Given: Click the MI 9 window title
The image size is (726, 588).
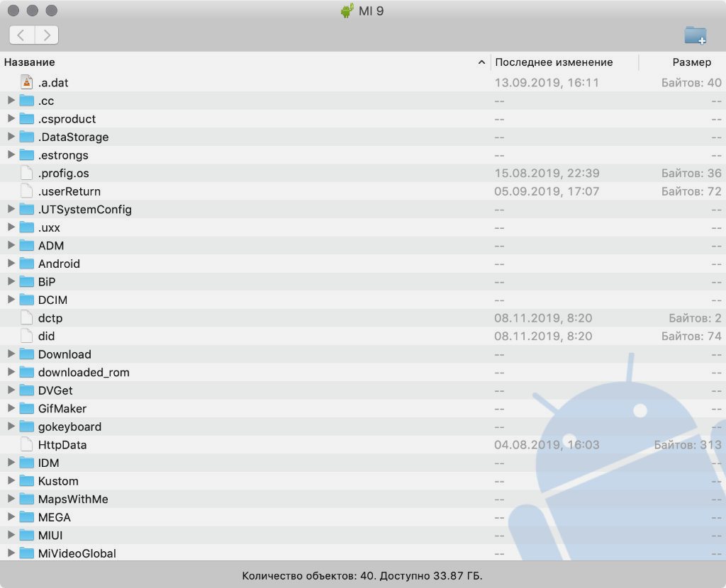Looking at the screenshot, I should (x=371, y=11).
